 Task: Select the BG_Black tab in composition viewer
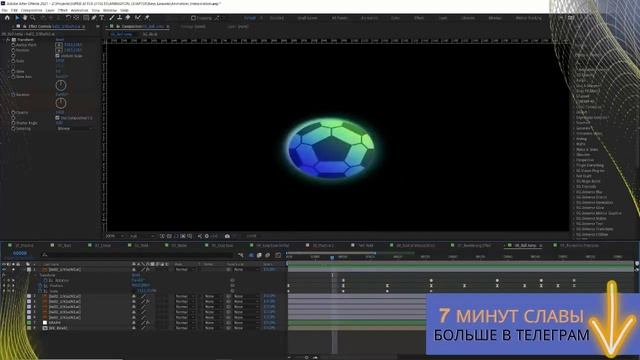tap(150, 34)
